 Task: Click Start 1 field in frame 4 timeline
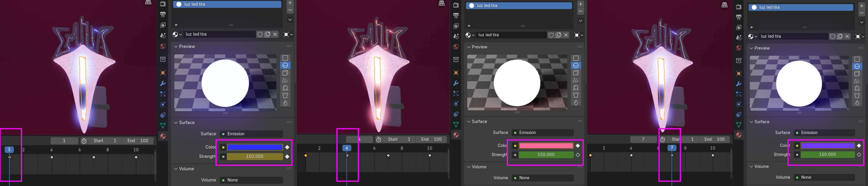[x=399, y=139]
